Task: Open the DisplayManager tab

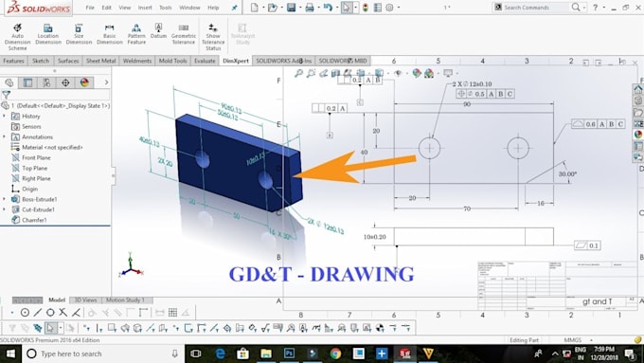Action: 84,82
